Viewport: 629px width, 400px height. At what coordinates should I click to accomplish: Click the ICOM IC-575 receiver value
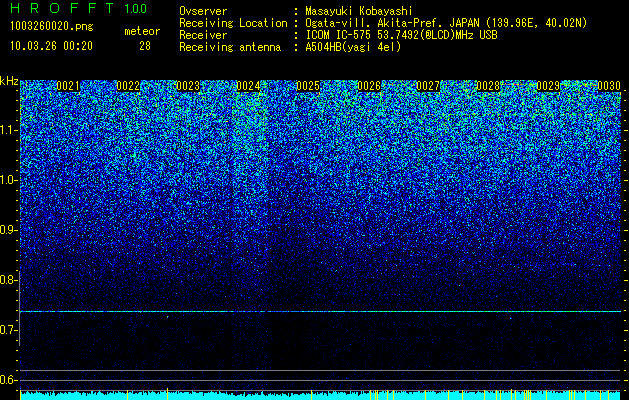coord(401,35)
